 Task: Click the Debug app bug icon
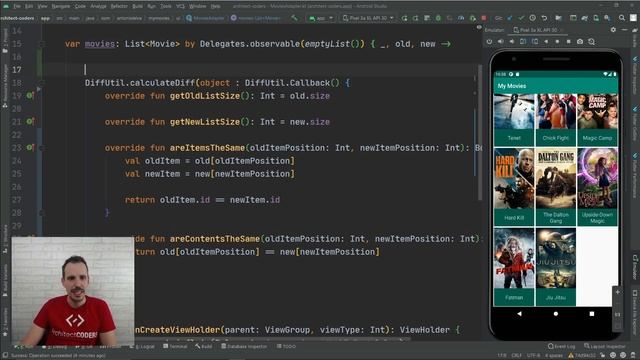pos(438,18)
